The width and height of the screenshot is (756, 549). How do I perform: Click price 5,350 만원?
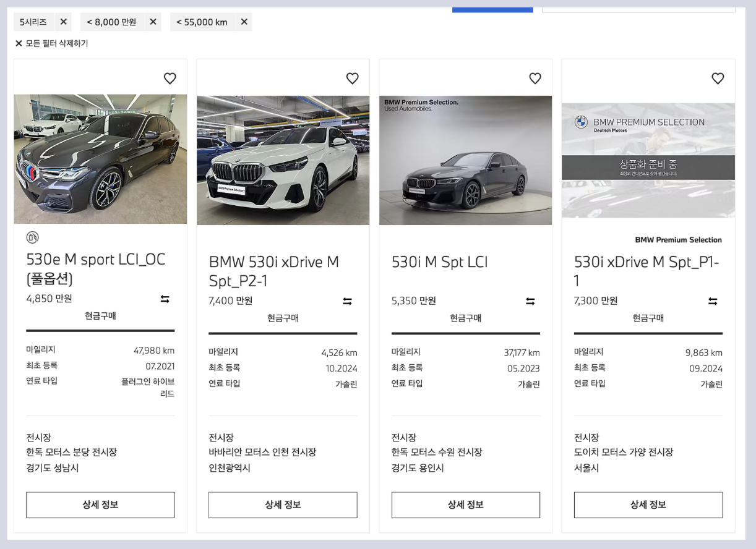point(414,301)
